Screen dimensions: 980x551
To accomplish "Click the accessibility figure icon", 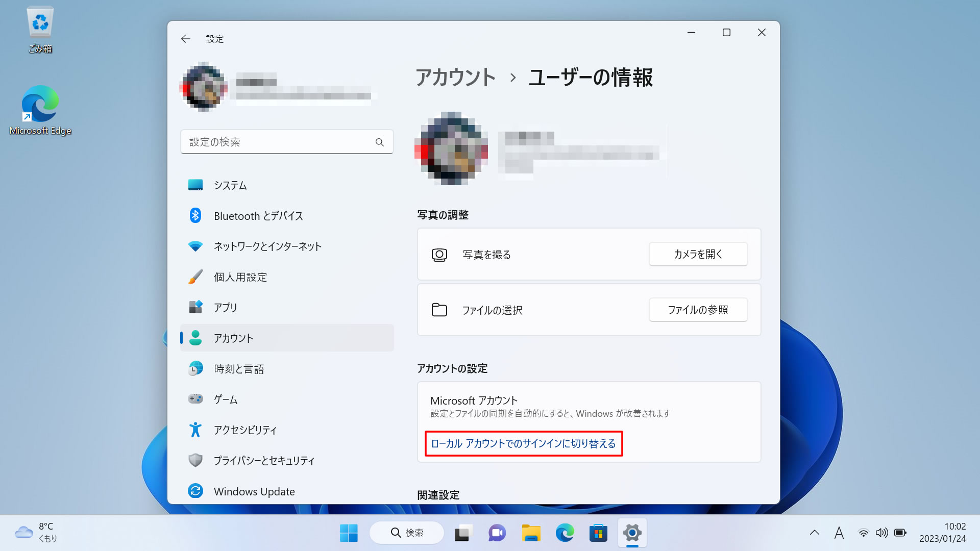I will 195,430.
